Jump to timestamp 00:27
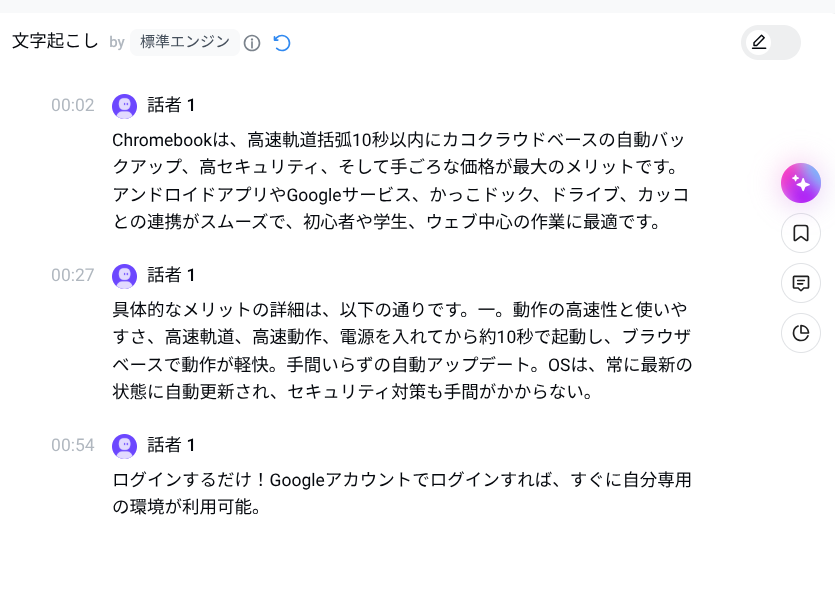Screen dimensions: 835x589 [73, 275]
